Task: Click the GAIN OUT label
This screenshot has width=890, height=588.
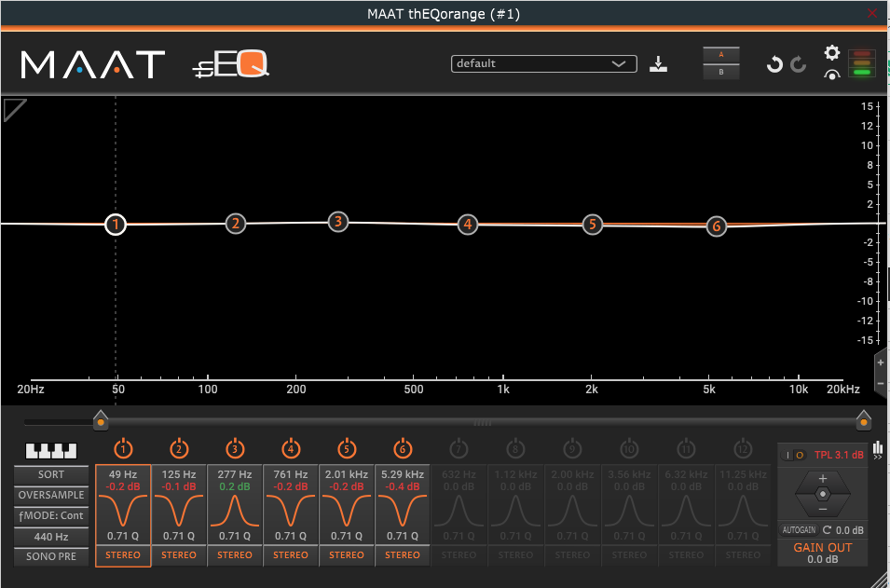Action: (x=823, y=548)
